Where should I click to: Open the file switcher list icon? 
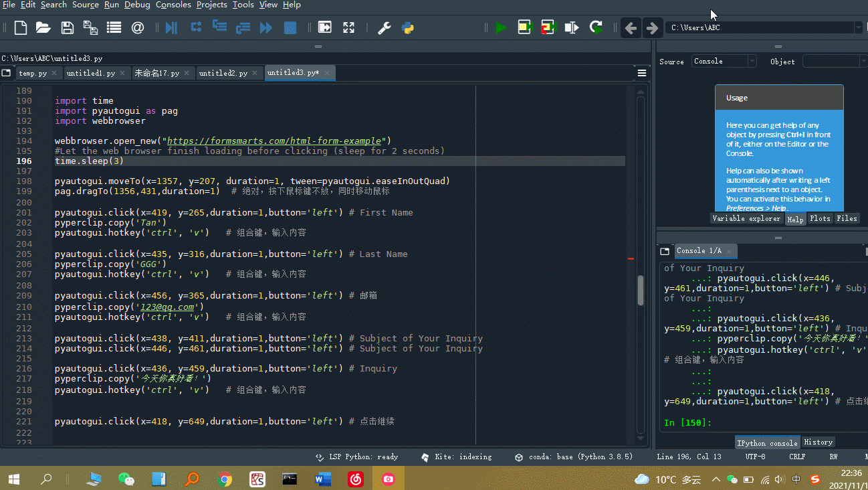tap(114, 27)
